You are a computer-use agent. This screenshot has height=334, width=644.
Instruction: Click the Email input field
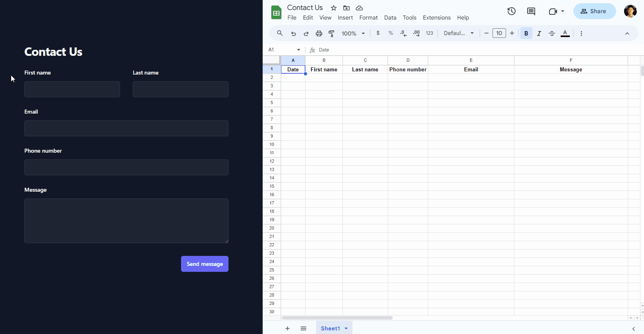126,128
